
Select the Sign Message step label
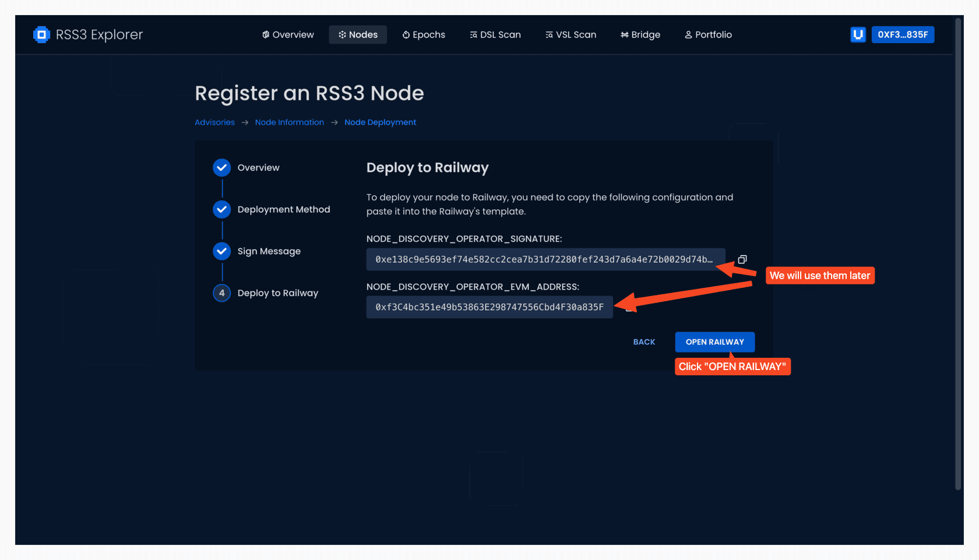click(269, 251)
